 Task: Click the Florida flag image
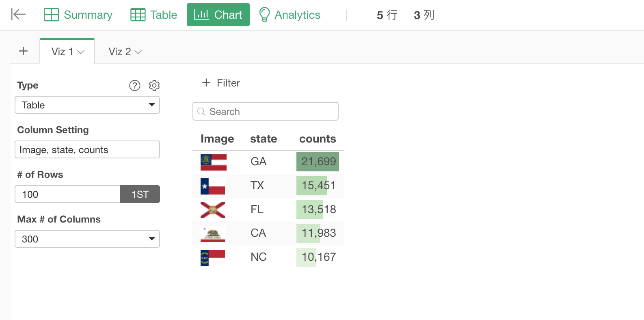[x=213, y=210]
